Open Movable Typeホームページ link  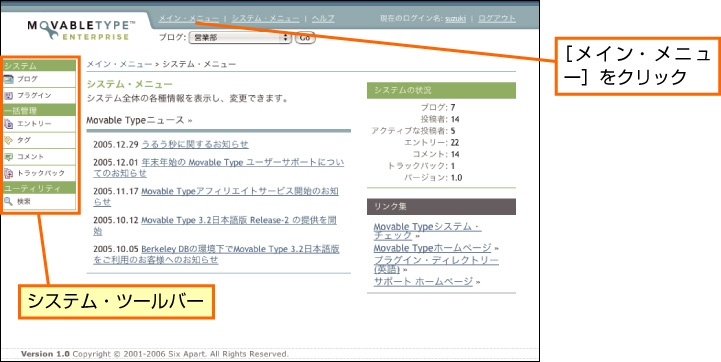(432, 248)
